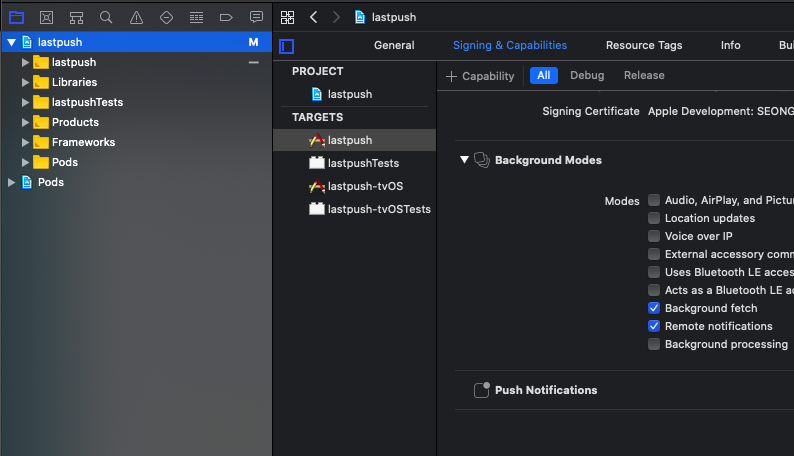The image size is (794, 456).
Task: Open the Breakpoint navigator
Action: point(226,18)
